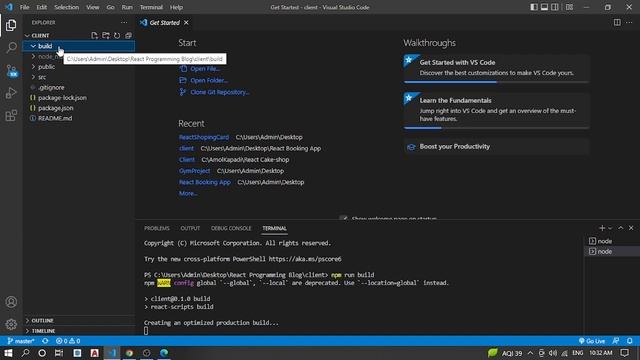Add a new terminal with plus icon

pos(602,228)
